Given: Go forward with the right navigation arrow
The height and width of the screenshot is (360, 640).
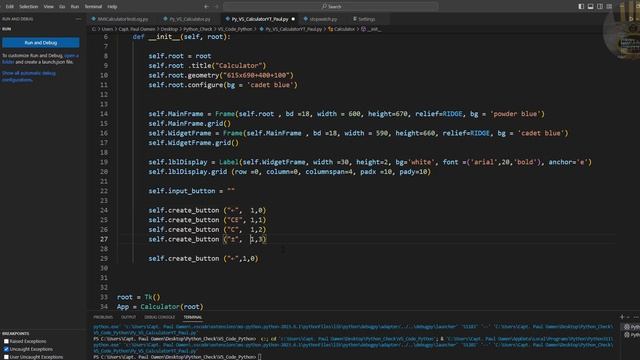Looking at the screenshot, I should 217,7.
